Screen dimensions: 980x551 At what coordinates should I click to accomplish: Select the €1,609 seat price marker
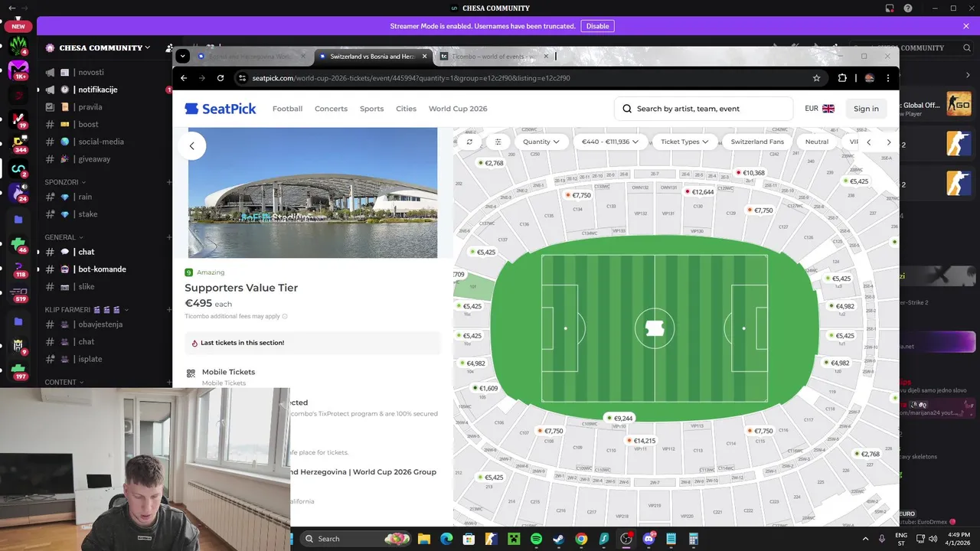click(485, 388)
